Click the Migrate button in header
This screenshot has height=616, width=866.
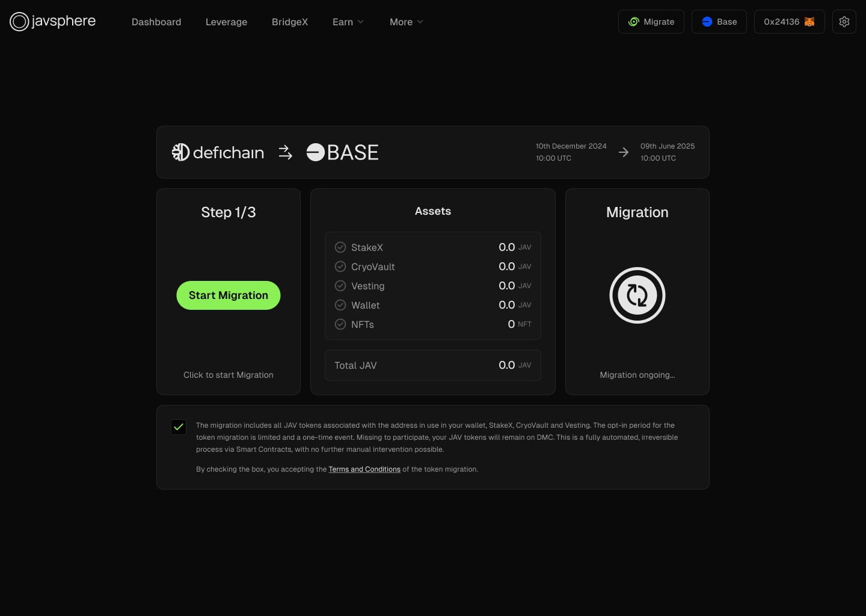pyautogui.click(x=651, y=22)
